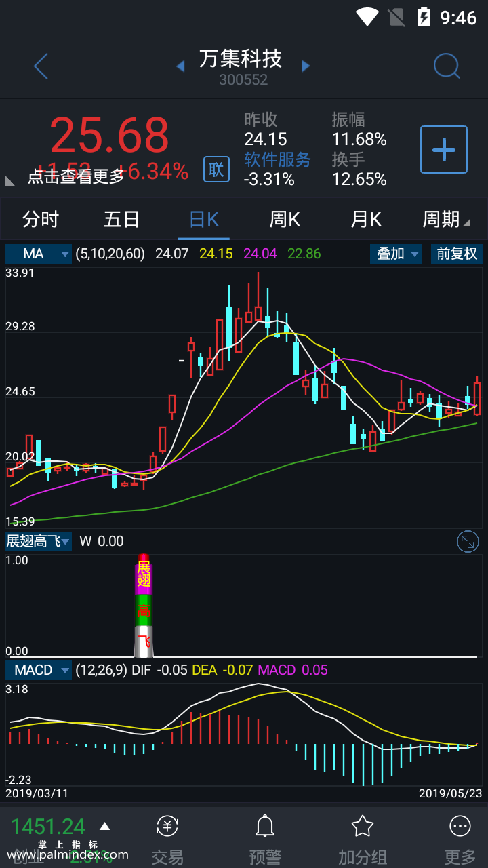Open the MACD indicator dropdown

39,670
